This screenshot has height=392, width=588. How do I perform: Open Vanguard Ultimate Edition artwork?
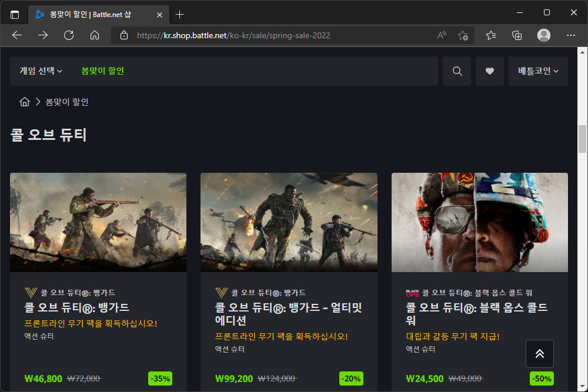[x=289, y=222]
